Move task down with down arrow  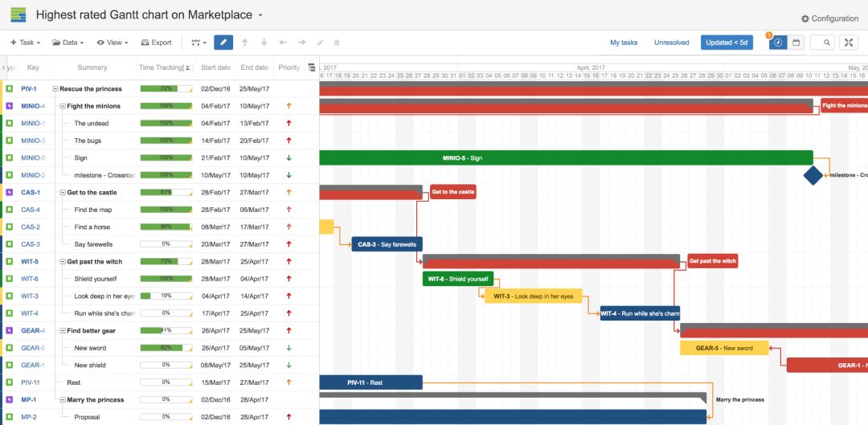click(x=264, y=43)
